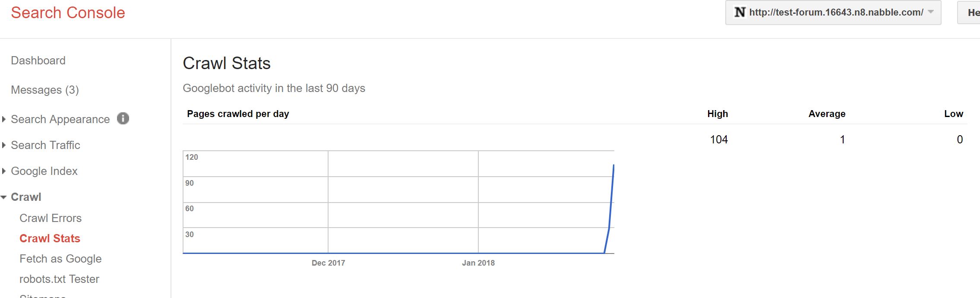Expand the Search Traffic section arrow
The height and width of the screenshot is (298, 980).
(4, 145)
